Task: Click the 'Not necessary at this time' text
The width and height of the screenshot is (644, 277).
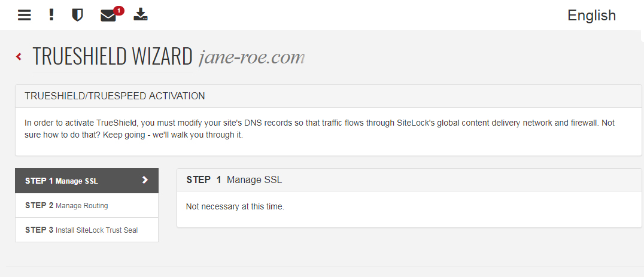Action: click(x=235, y=206)
